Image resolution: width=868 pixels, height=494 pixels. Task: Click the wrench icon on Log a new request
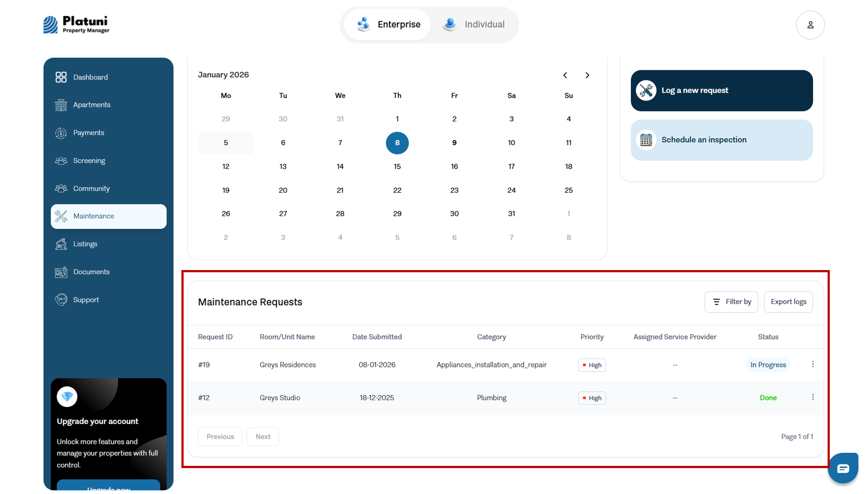point(646,90)
